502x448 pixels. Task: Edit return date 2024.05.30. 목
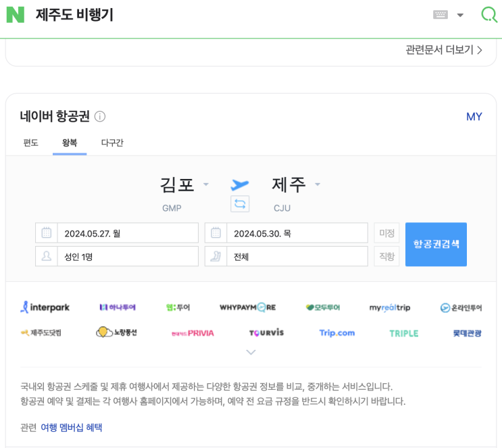point(297,233)
